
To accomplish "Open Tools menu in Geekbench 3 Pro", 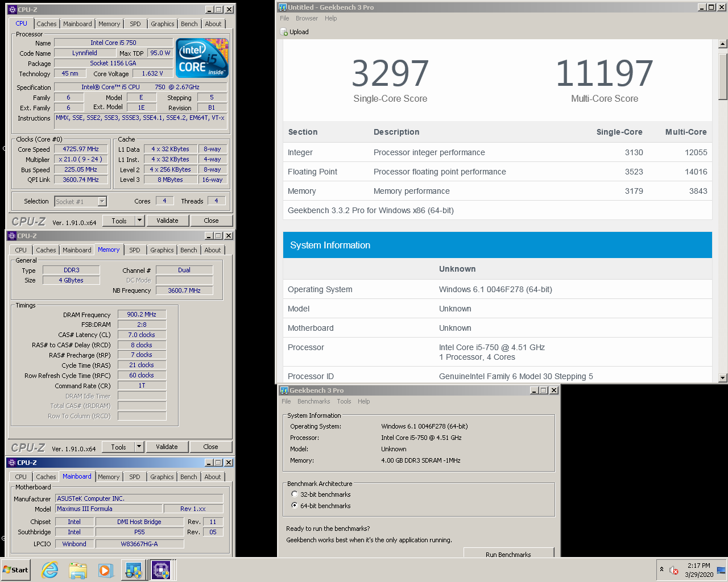I will [x=344, y=401].
